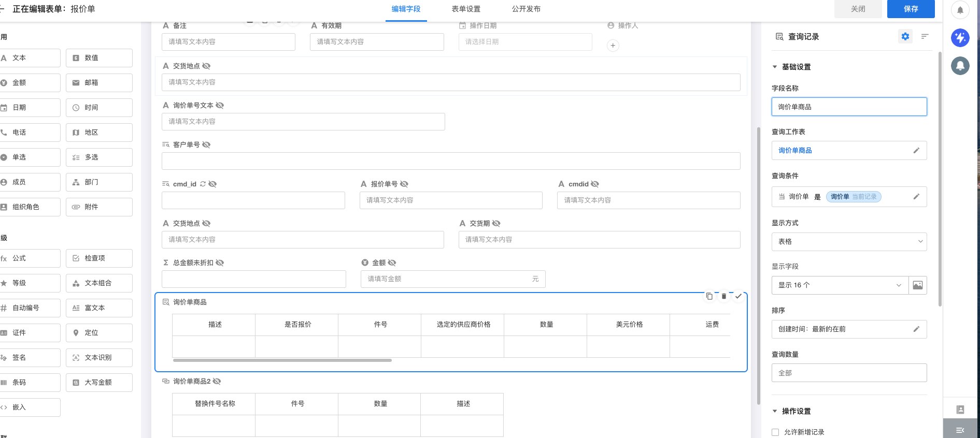Screen dimensions: 980x438
Task: Open the notification bell at top right
Action: tap(960, 10)
